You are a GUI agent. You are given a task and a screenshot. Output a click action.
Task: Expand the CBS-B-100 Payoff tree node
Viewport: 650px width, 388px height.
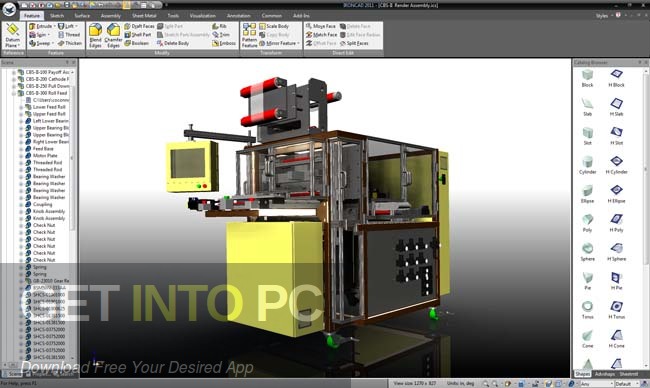click(x=14, y=72)
